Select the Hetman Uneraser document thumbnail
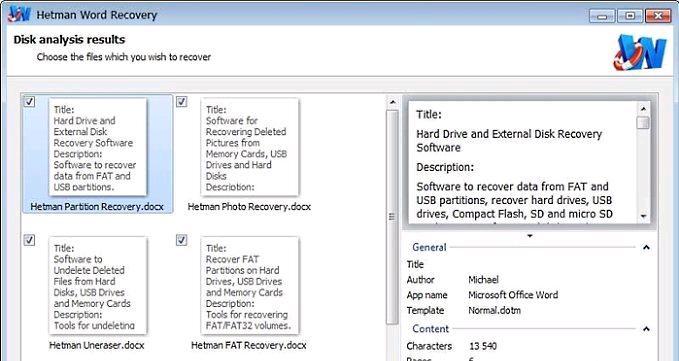The height and width of the screenshot is (361, 679). click(x=98, y=285)
